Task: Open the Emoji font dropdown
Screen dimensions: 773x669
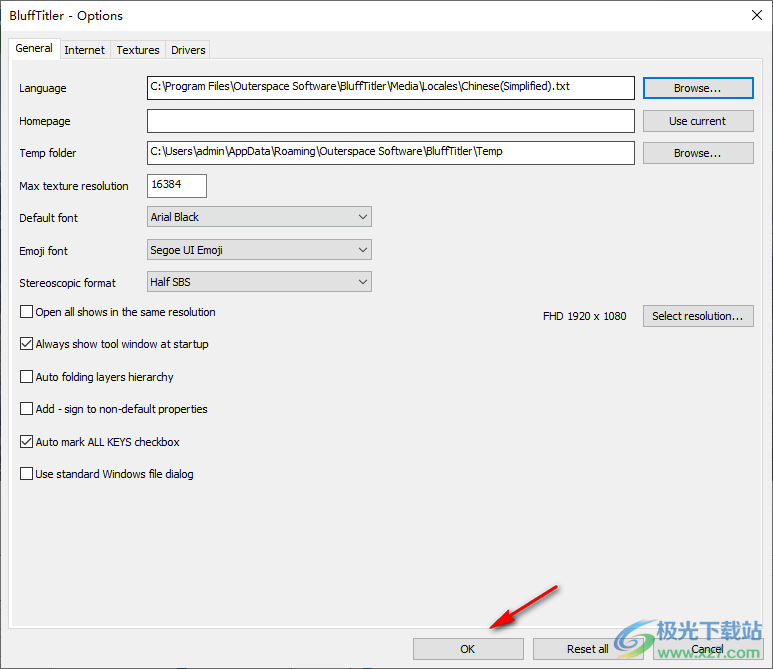Action: 259,250
